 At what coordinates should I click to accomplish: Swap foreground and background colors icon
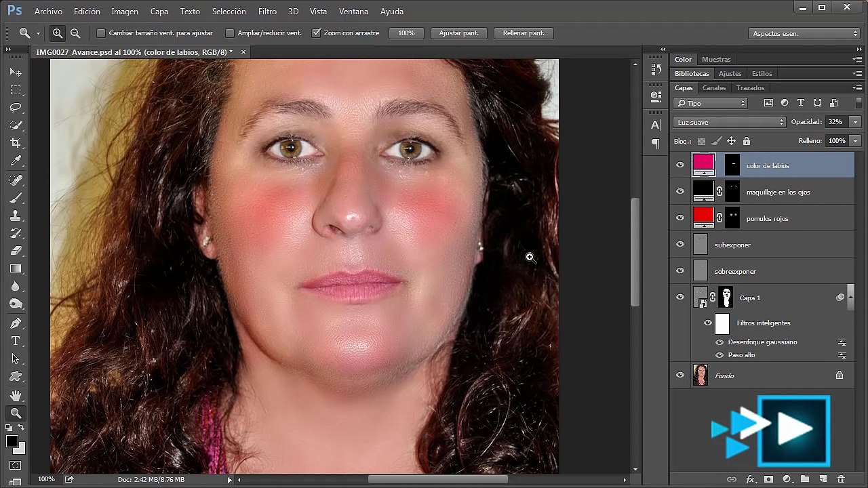(21, 427)
